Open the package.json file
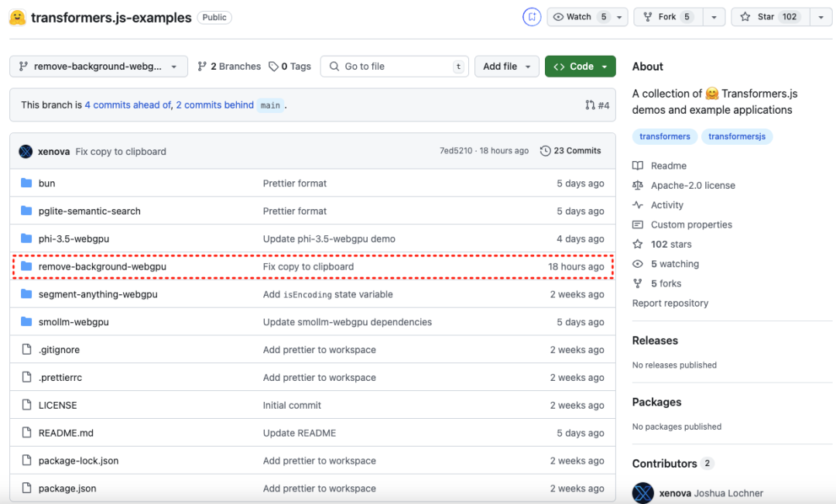Image resolution: width=836 pixels, height=504 pixels. [x=67, y=488]
